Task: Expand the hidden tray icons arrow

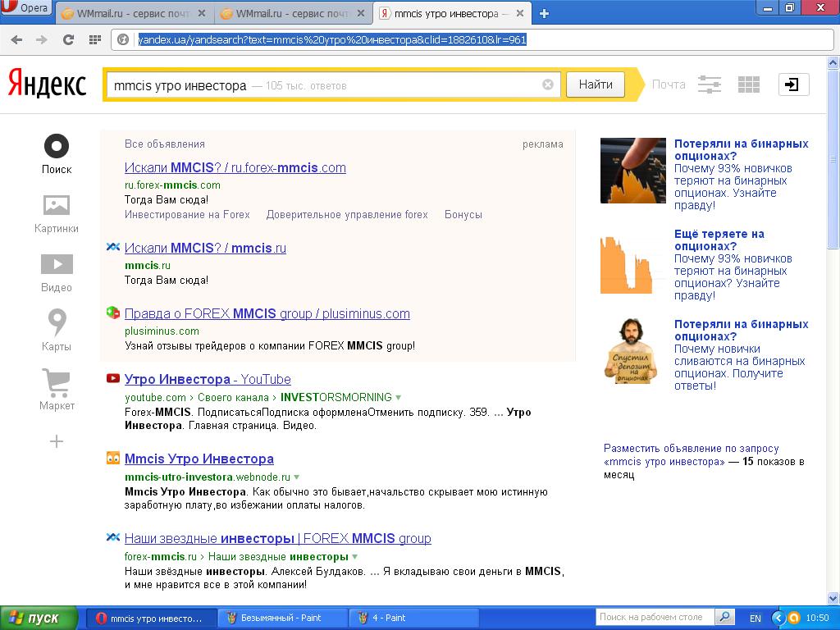Action: pos(778,619)
